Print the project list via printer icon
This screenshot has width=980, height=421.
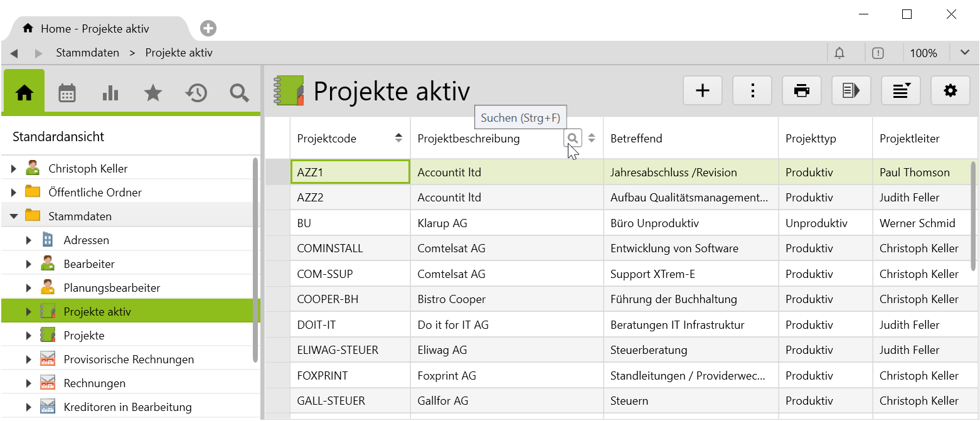pyautogui.click(x=801, y=91)
